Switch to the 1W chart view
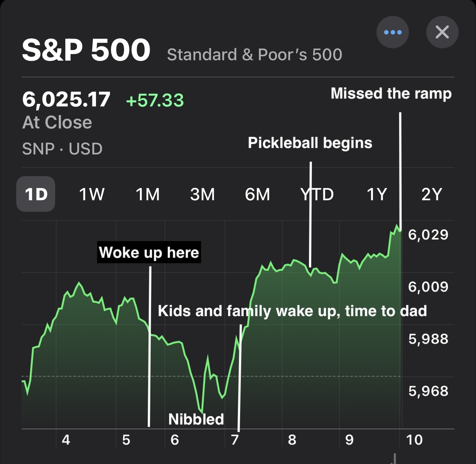 [x=91, y=194]
